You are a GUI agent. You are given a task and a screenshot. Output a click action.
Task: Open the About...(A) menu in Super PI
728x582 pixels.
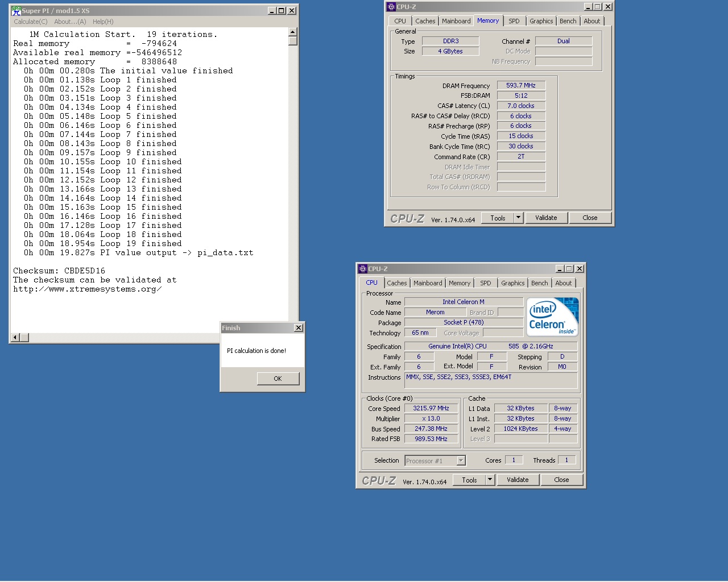(x=70, y=22)
